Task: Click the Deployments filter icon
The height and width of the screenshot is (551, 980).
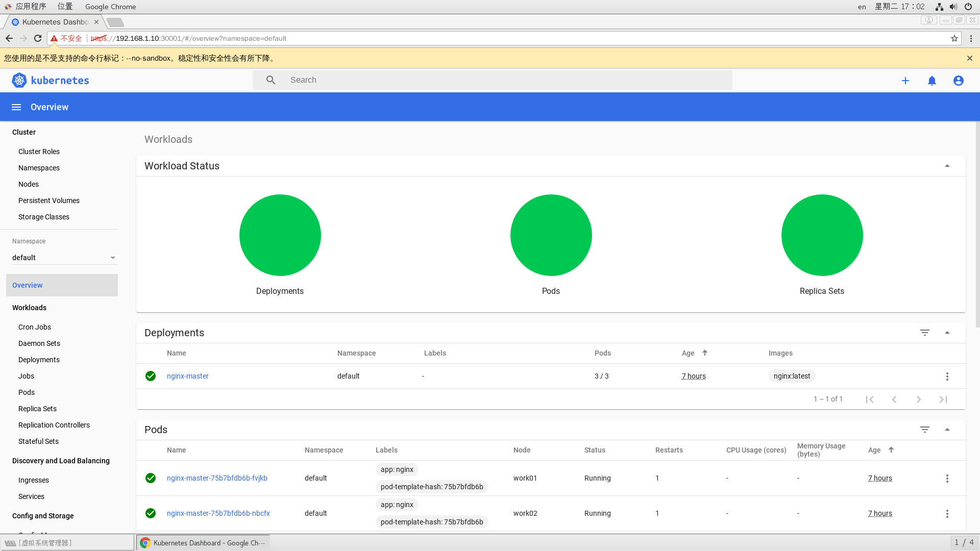Action: pyautogui.click(x=924, y=333)
